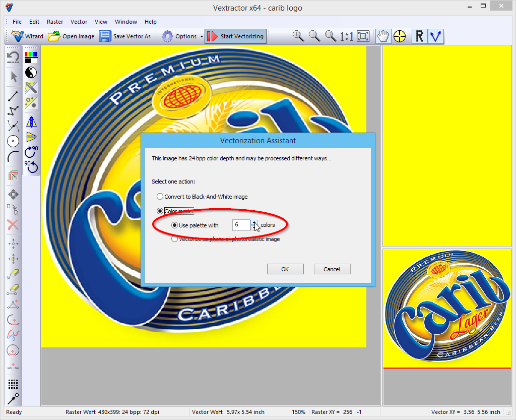Expand the Options dropdown arrow
Viewport: 516px width, 420px height.
pos(202,36)
